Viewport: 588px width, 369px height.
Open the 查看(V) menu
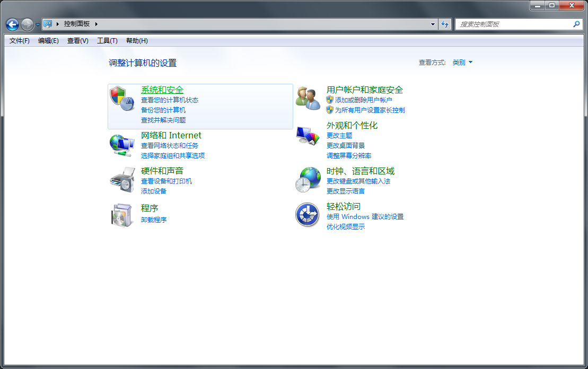77,40
